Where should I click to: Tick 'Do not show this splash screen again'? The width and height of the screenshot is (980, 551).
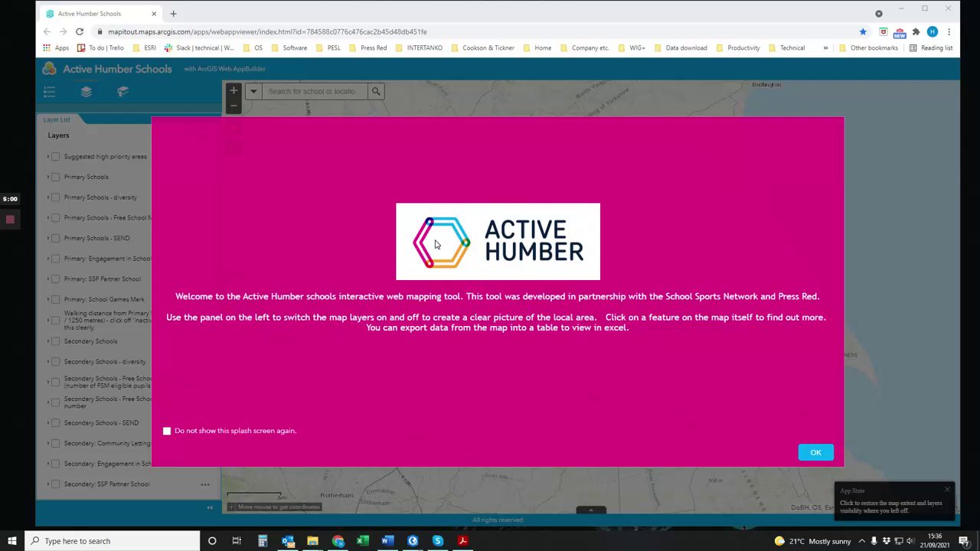(167, 431)
